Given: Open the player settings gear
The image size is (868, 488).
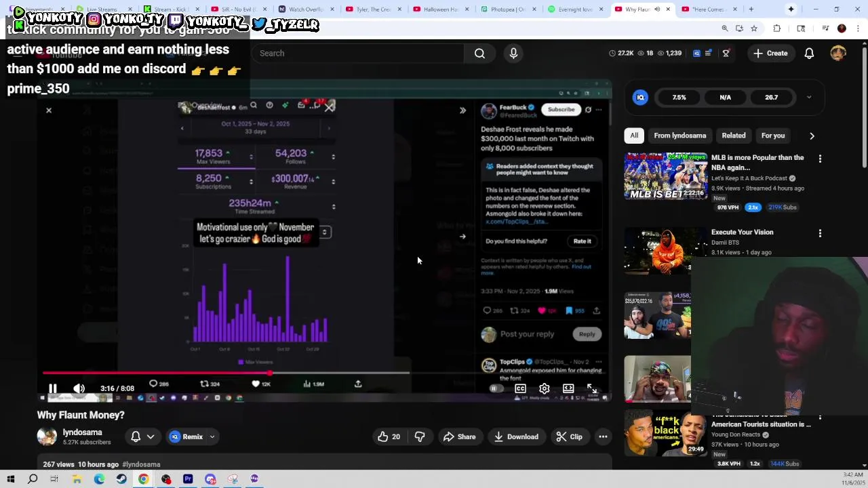Looking at the screenshot, I should pos(544,388).
